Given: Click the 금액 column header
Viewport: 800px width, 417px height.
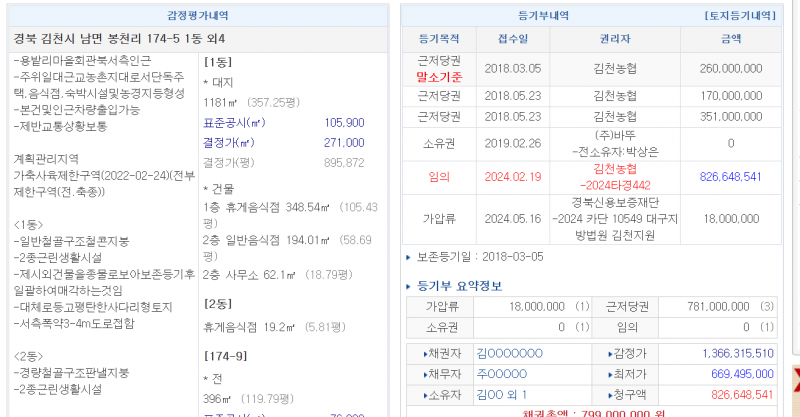Looking at the screenshot, I should (x=730, y=39).
